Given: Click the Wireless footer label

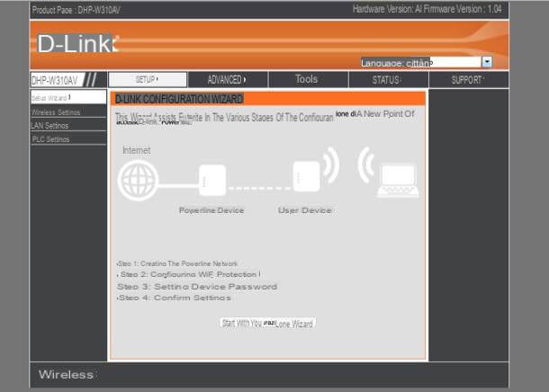Looking at the screenshot, I should coord(67,375).
